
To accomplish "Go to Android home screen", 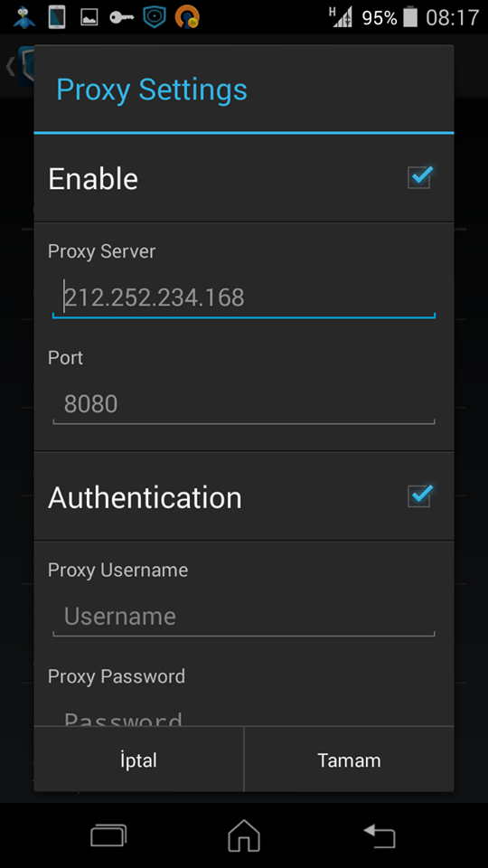I will (x=244, y=835).
